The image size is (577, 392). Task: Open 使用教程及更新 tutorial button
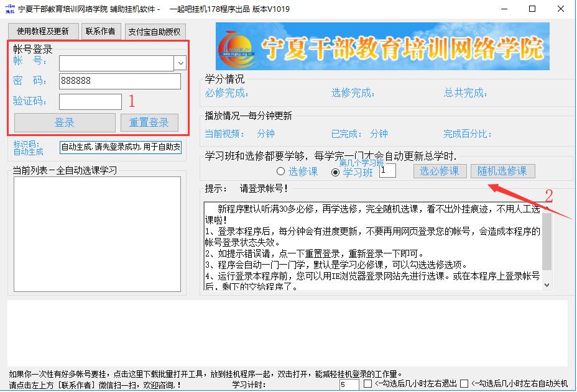43,32
